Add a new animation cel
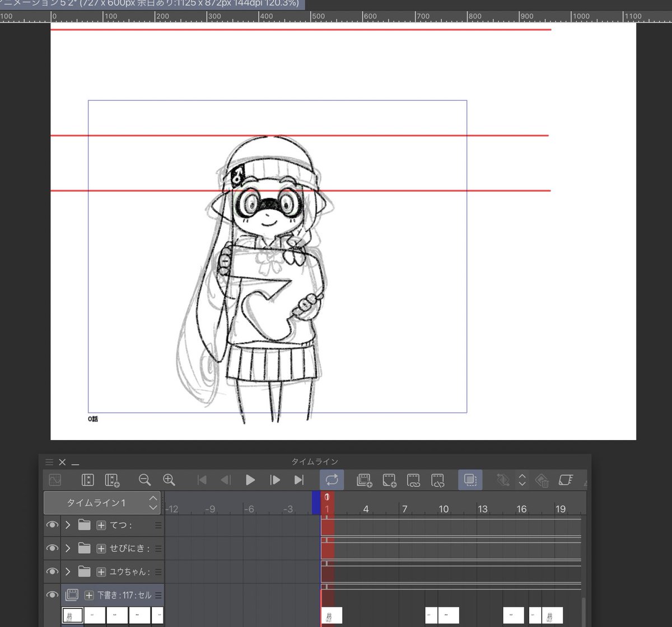 click(389, 480)
